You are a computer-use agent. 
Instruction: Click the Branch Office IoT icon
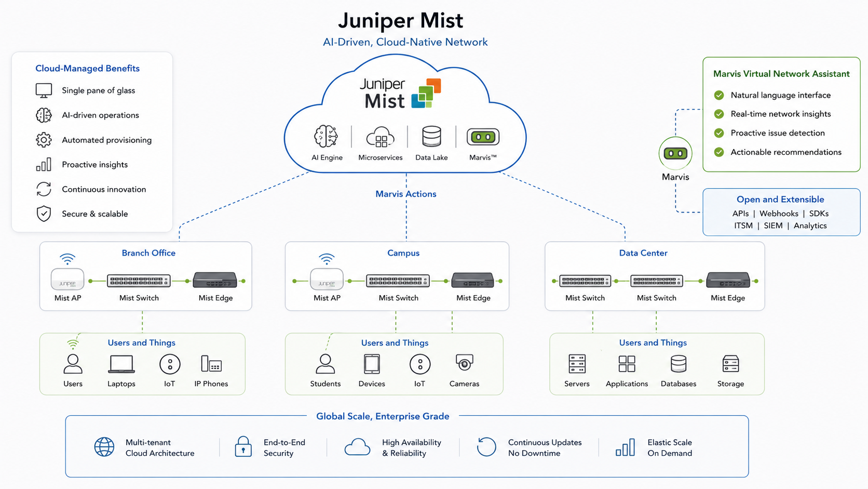(x=170, y=364)
